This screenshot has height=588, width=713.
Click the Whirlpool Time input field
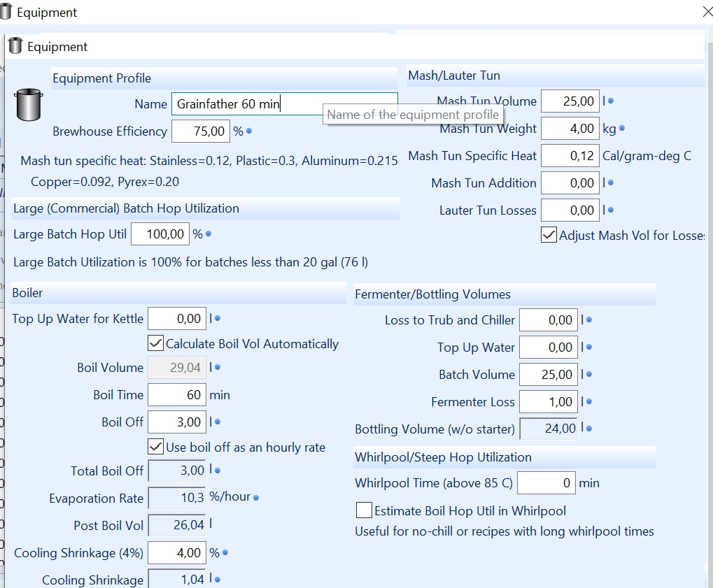(546, 482)
